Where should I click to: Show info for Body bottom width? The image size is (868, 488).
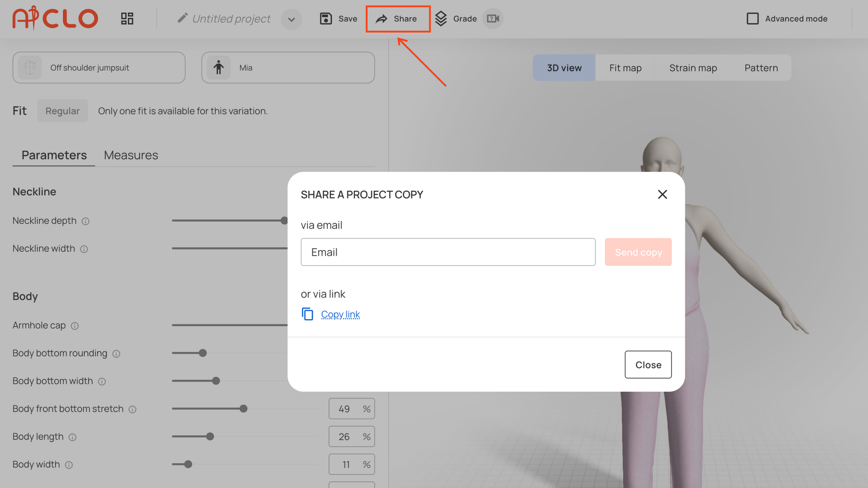102,382
